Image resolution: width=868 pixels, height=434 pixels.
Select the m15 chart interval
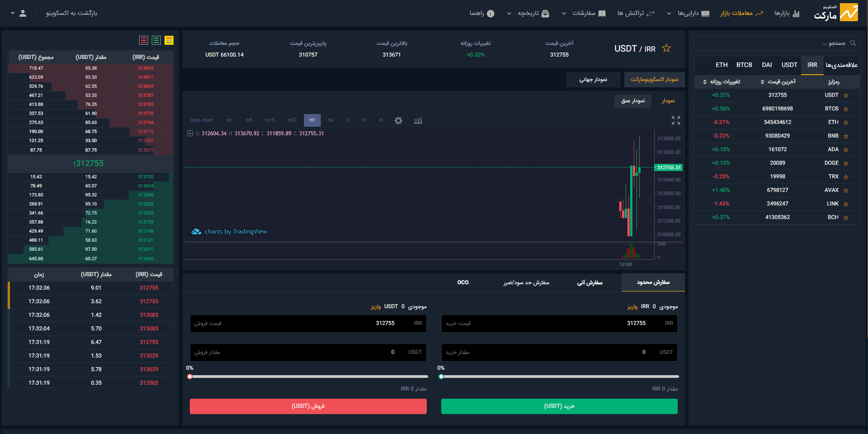270,120
